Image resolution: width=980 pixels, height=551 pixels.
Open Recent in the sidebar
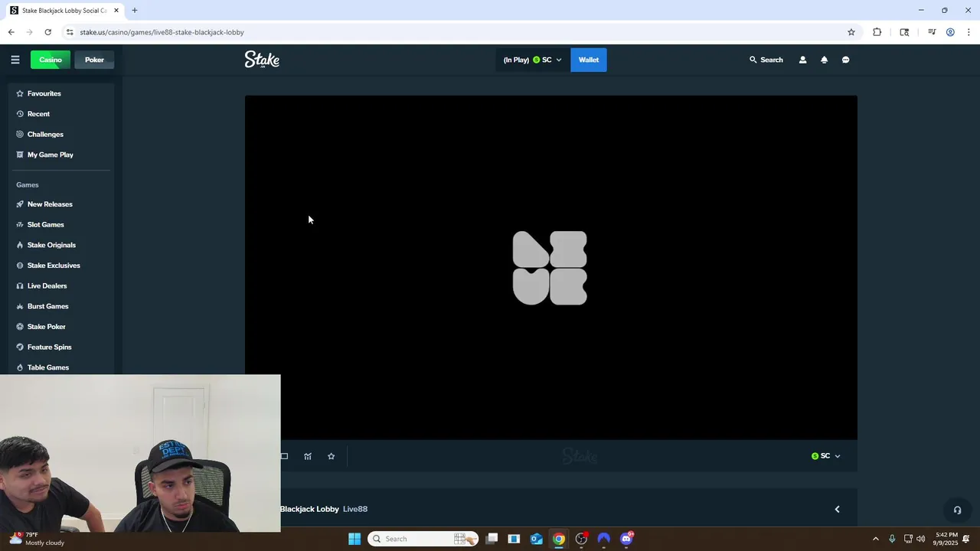[61, 114]
